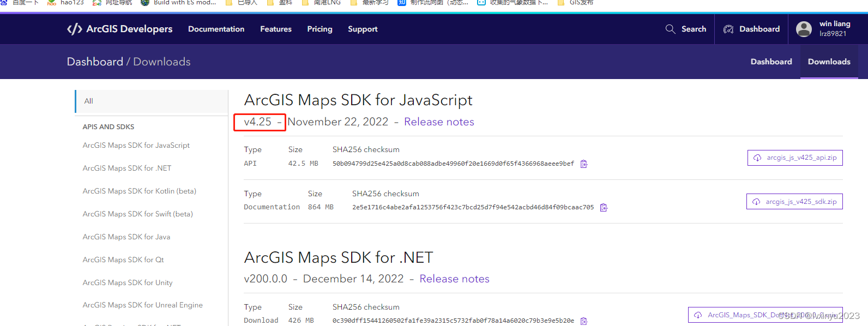Viewport: 868px width, 326px height.
Task: Select ArcGIS Maps SDK for Qt
Action: point(123,260)
